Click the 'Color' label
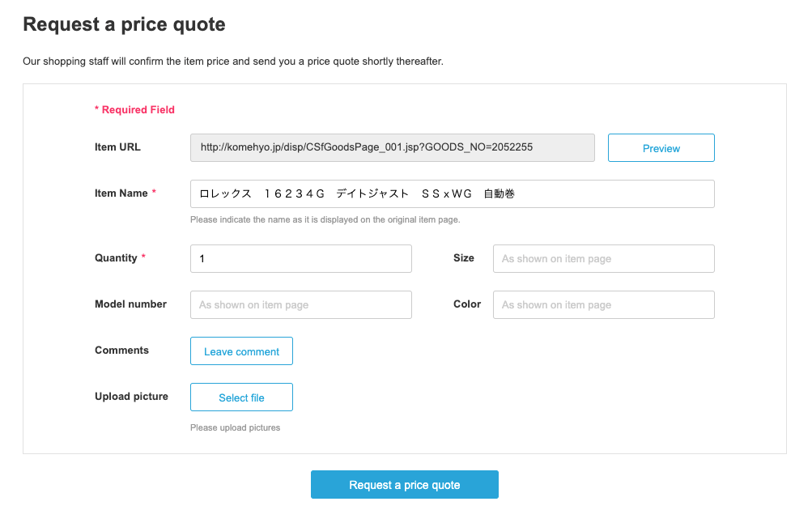The image size is (812, 510). click(x=467, y=304)
